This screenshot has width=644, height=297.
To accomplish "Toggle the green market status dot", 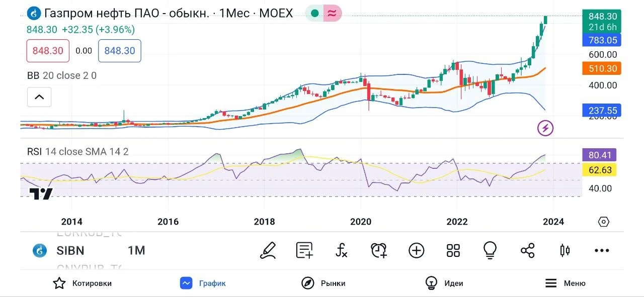I will [x=314, y=13].
